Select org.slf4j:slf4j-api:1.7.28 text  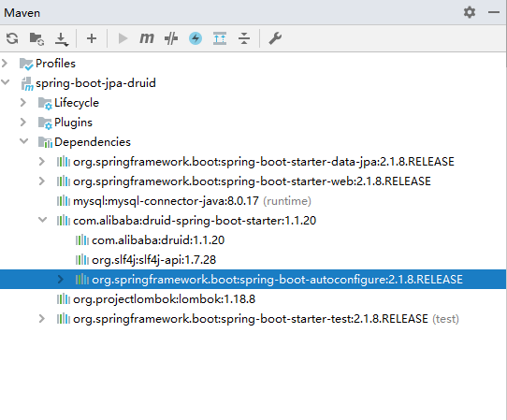tap(154, 260)
